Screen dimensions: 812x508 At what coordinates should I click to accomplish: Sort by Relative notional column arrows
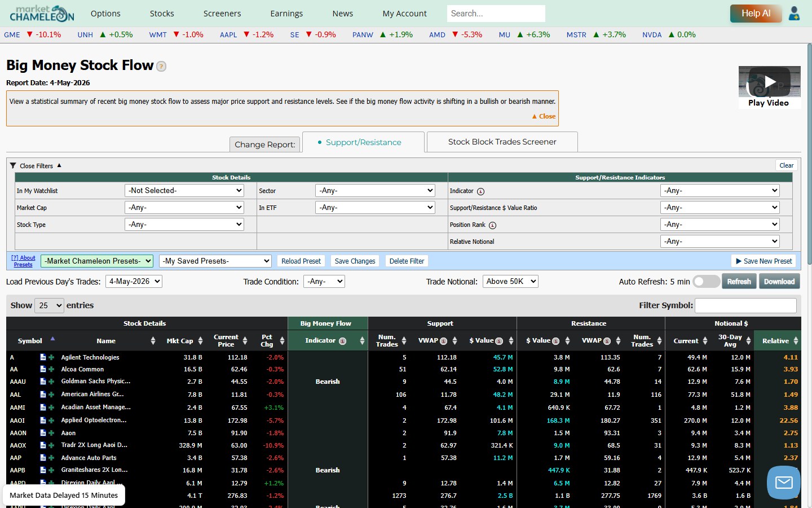coord(796,341)
